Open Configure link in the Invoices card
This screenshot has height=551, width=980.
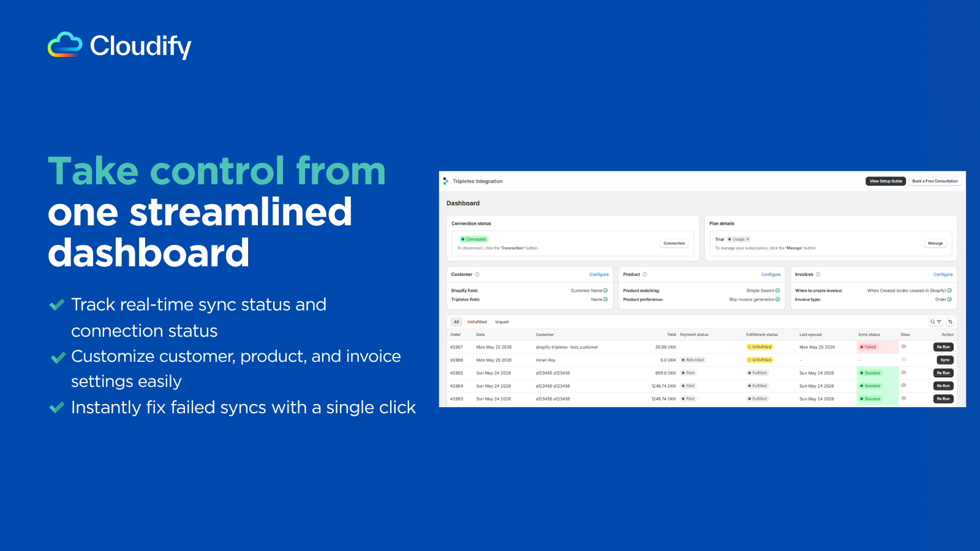click(943, 275)
